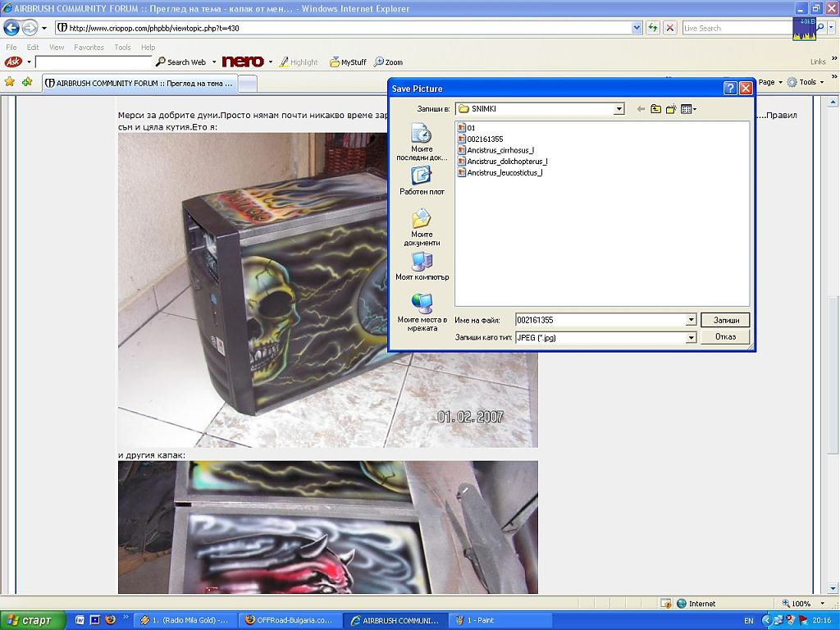This screenshot has width=840, height=630.
Task: Switch to Radio Mila Gold taskbar item
Action: [x=184, y=620]
